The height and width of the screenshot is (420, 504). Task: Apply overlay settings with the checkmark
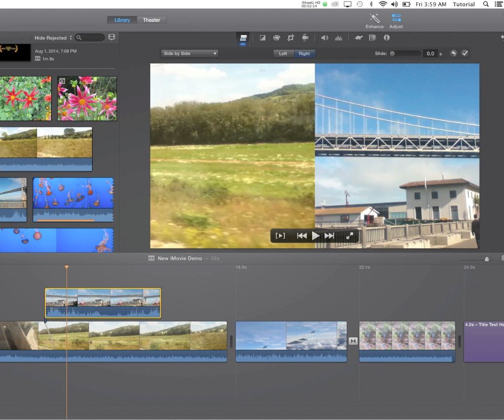tap(465, 54)
